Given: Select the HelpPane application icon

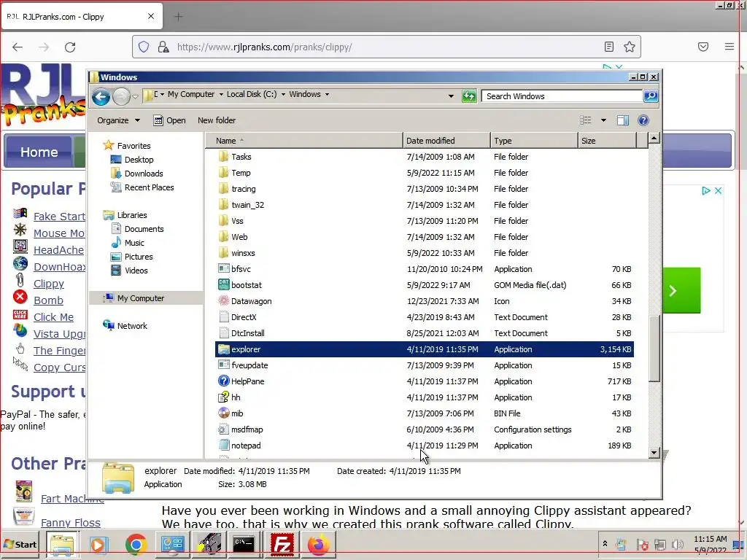Looking at the screenshot, I should 223,381.
